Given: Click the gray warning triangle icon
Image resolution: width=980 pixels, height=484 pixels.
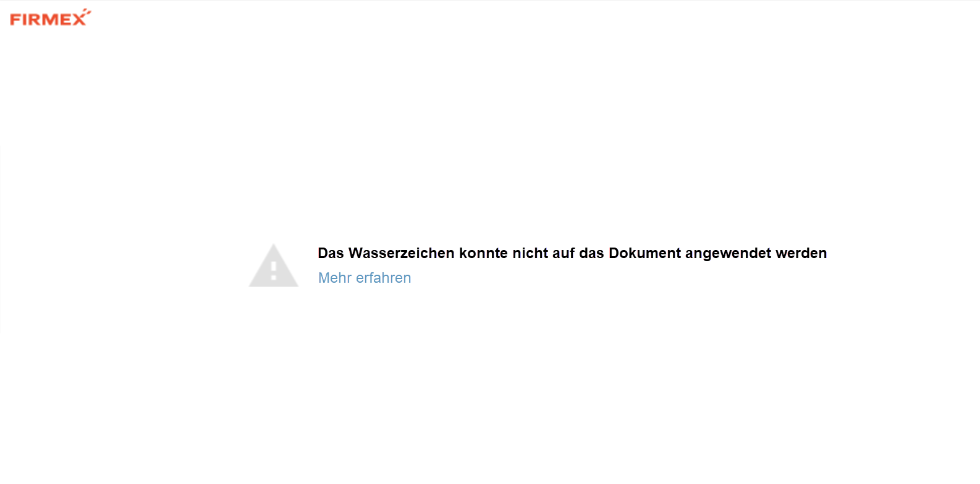Looking at the screenshot, I should coord(274,265).
